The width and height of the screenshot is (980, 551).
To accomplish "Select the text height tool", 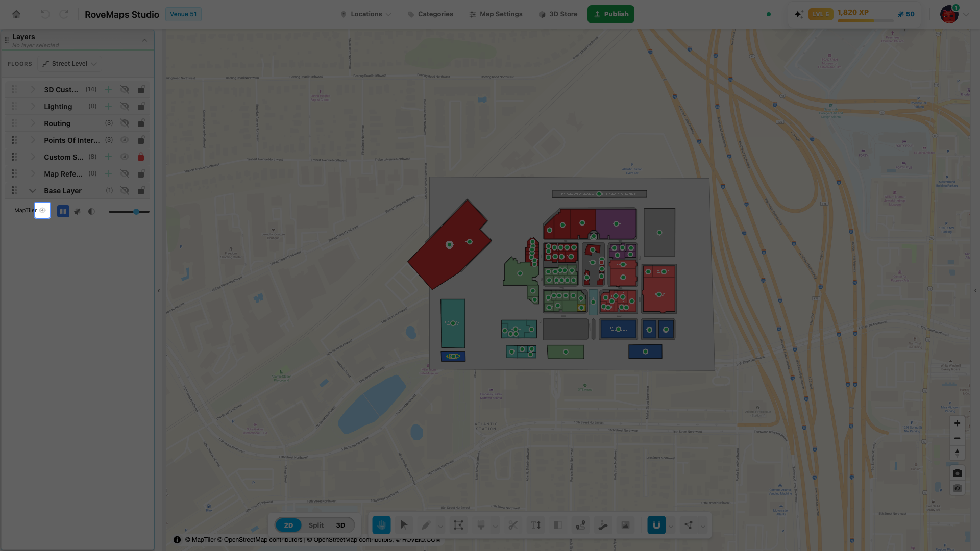I will click(x=535, y=525).
